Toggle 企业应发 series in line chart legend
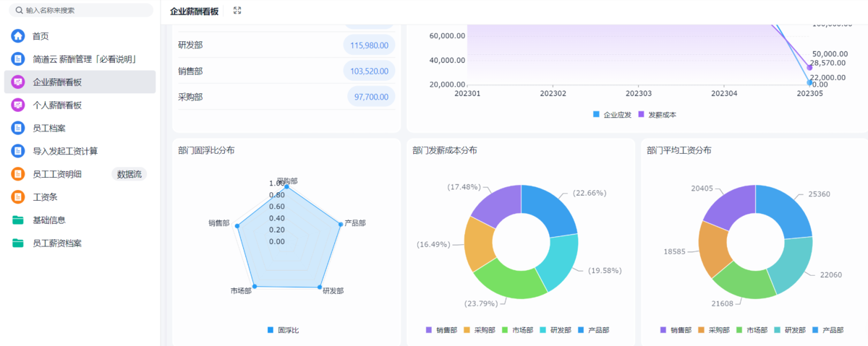Viewport: 868px width, 346px height. click(612, 114)
